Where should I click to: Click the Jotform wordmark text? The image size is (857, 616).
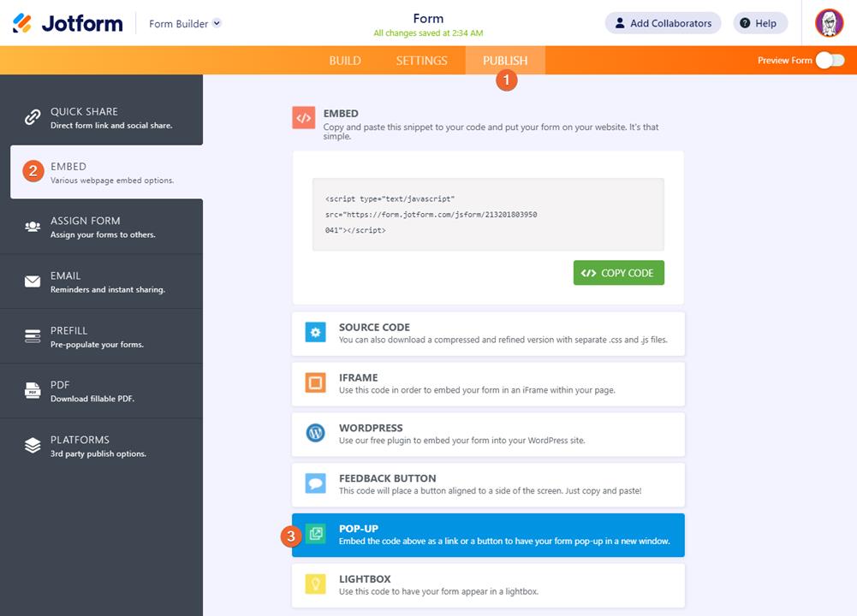[82, 23]
